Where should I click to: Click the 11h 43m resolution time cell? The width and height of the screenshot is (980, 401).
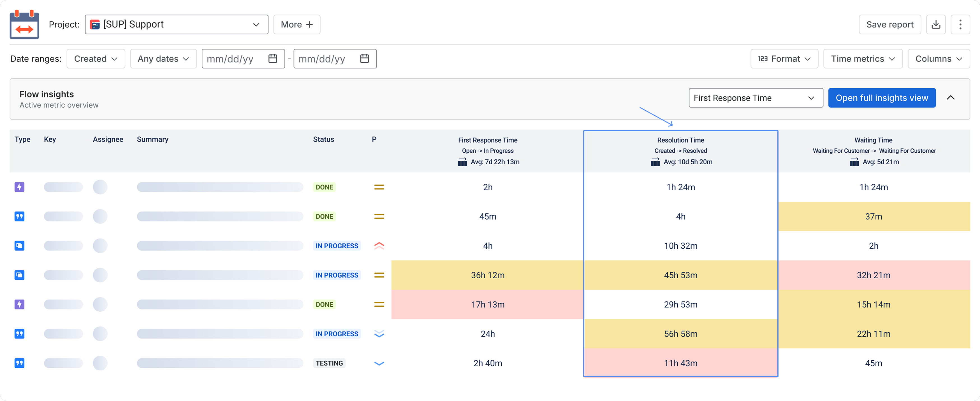[681, 363]
